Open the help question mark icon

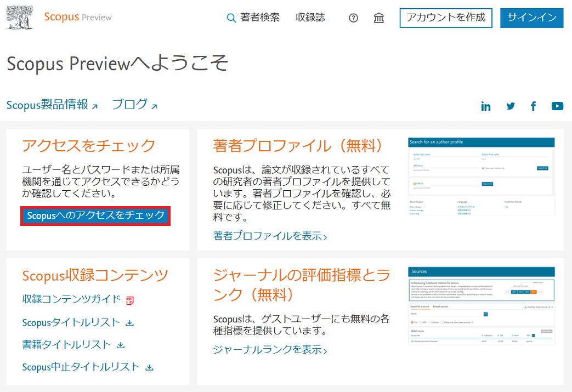[x=353, y=18]
